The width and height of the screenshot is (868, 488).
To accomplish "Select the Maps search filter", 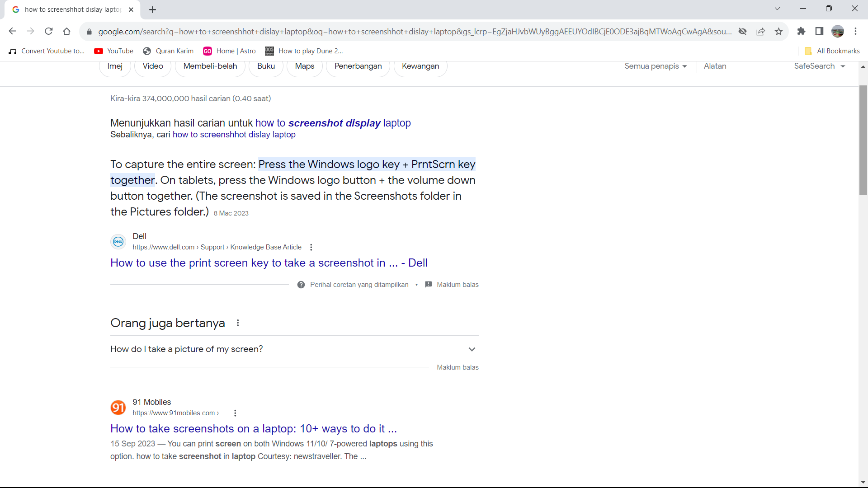I will coord(304,66).
